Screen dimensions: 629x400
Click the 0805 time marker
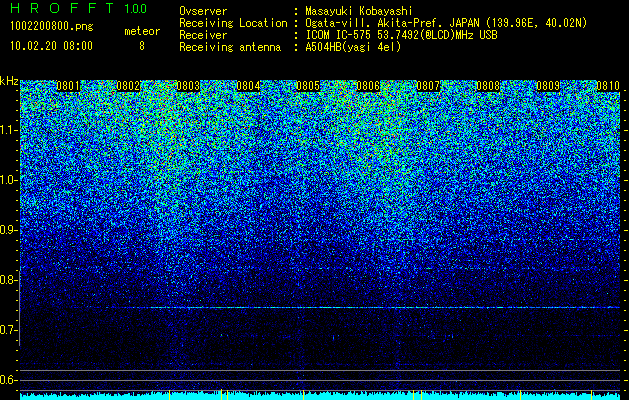pyautogui.click(x=308, y=86)
